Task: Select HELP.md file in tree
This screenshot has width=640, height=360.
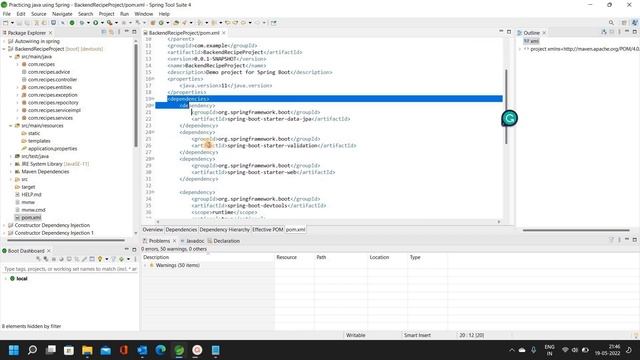Action: [31, 195]
